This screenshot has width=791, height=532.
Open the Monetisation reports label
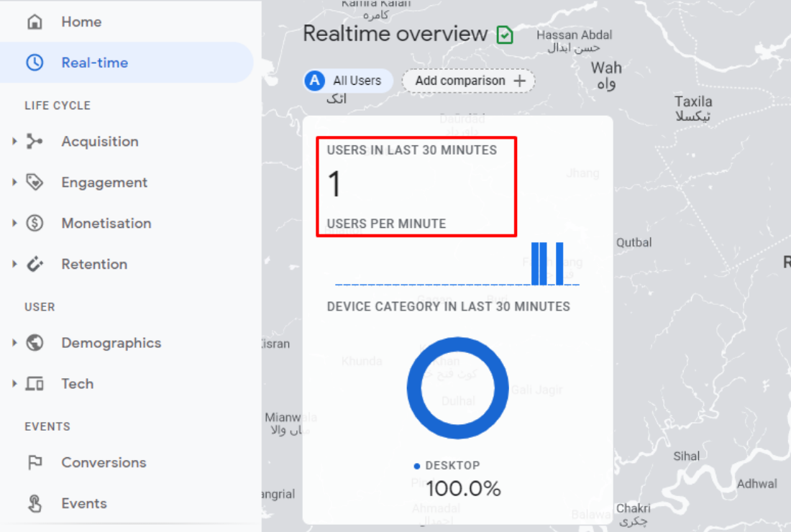tap(106, 223)
